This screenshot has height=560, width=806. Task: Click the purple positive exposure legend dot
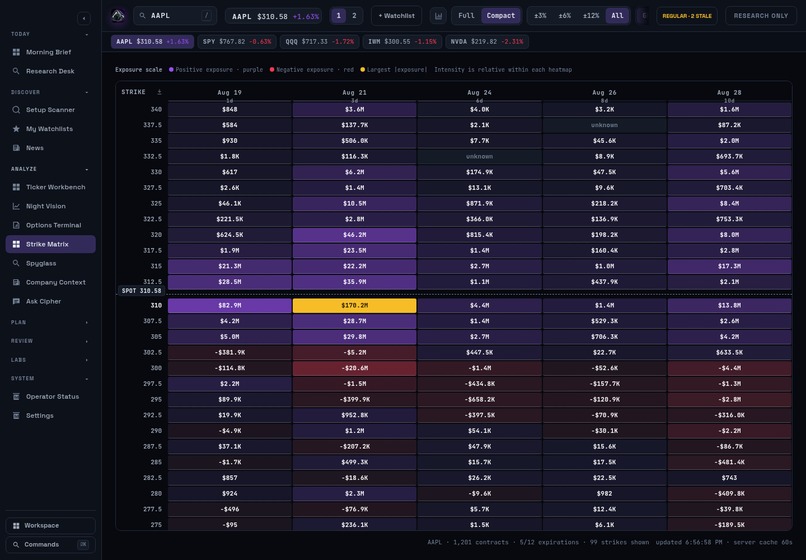pos(171,69)
